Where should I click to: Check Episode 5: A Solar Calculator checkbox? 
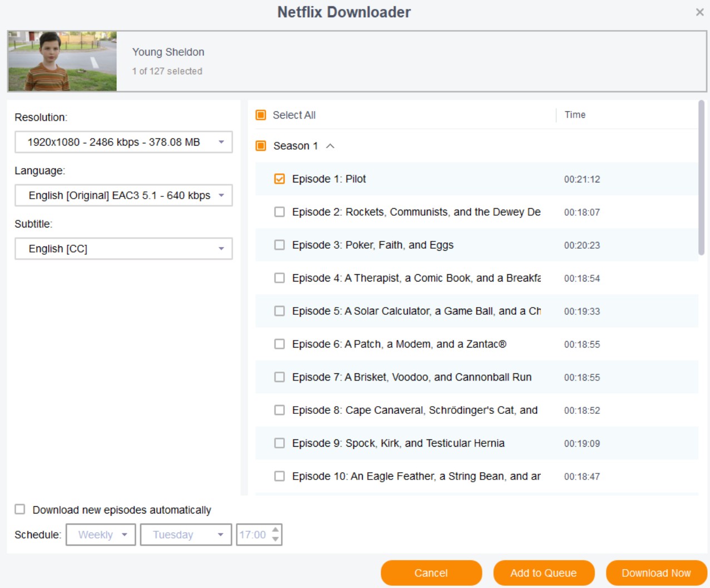(x=279, y=311)
